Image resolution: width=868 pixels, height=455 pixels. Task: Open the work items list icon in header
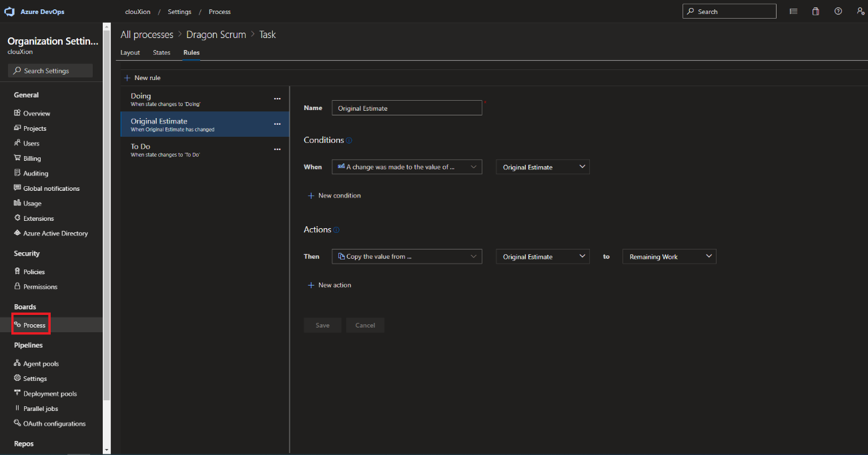click(793, 11)
